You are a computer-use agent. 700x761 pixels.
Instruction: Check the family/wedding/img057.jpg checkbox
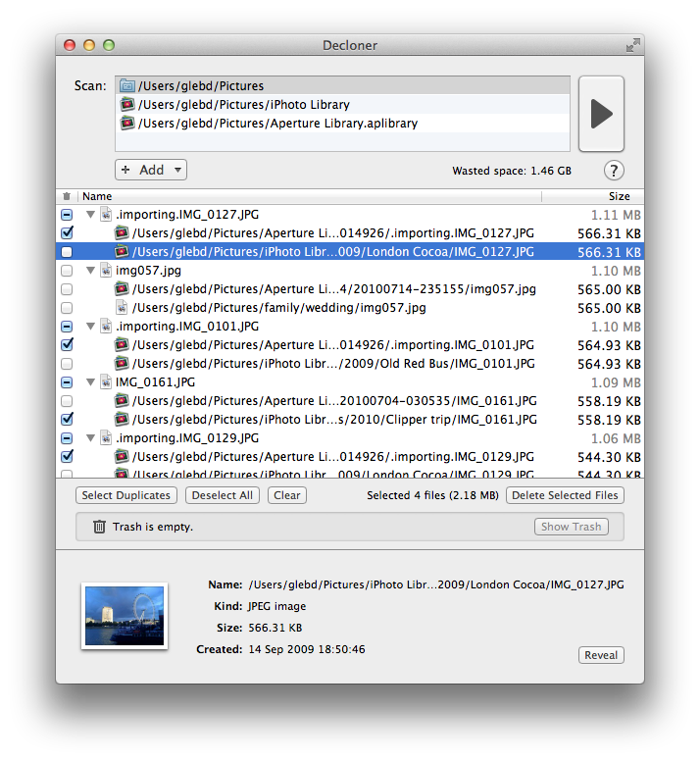click(x=67, y=308)
